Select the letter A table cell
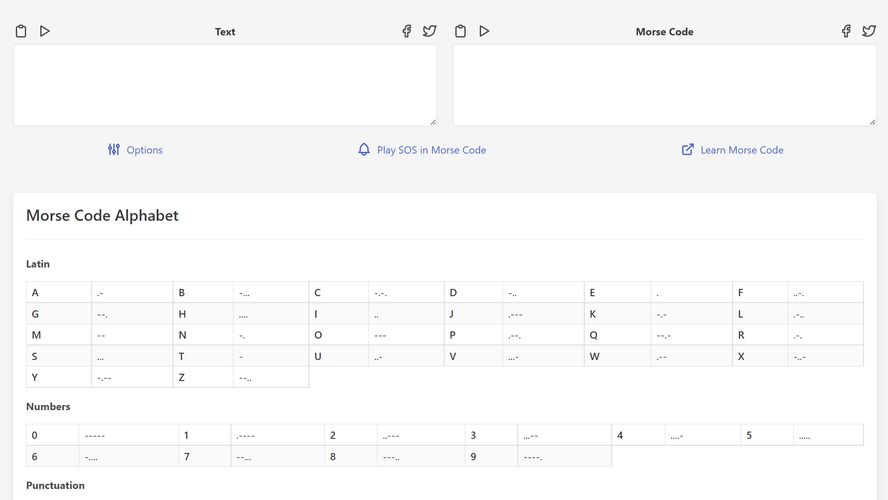The height and width of the screenshot is (500, 888). (x=58, y=293)
